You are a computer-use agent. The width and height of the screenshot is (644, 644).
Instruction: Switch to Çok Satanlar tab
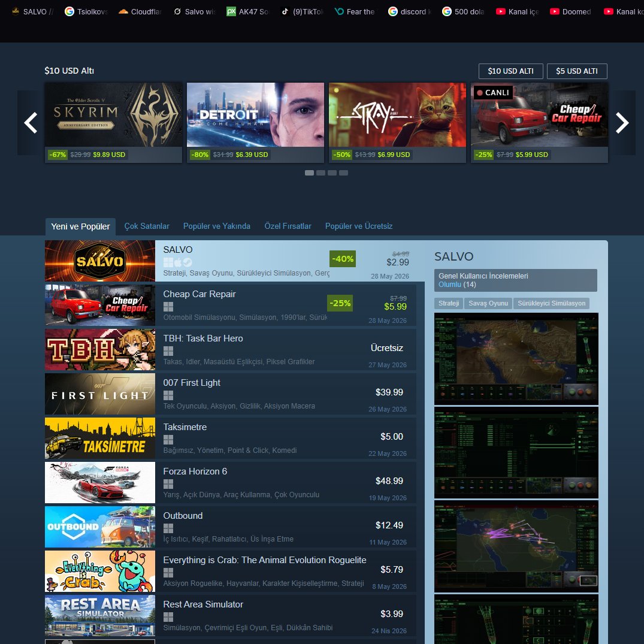pyautogui.click(x=147, y=226)
